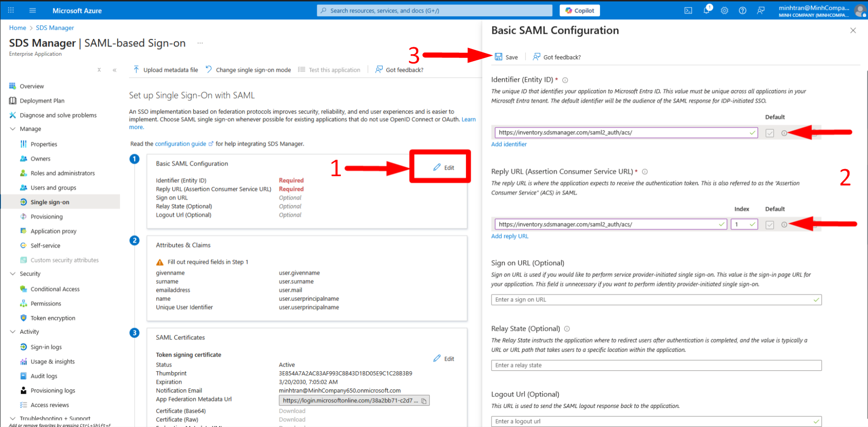868x427 pixels.
Task: Click the Permissions icon
Action: pos(24,303)
